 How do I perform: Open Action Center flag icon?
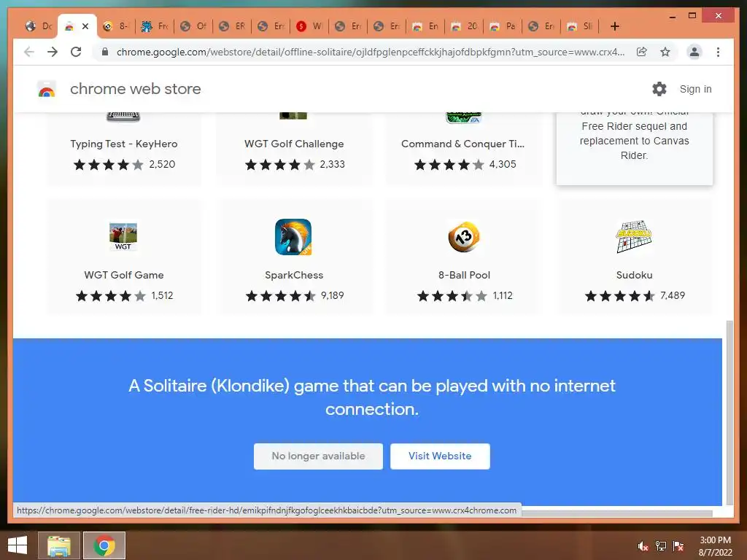[x=678, y=546]
